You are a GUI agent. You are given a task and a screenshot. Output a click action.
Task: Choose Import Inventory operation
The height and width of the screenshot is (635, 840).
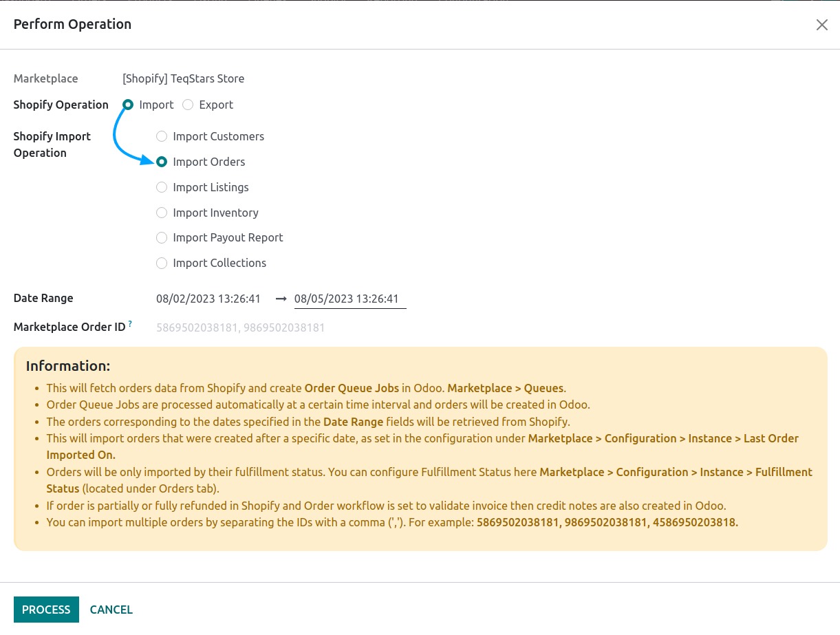coord(162,213)
